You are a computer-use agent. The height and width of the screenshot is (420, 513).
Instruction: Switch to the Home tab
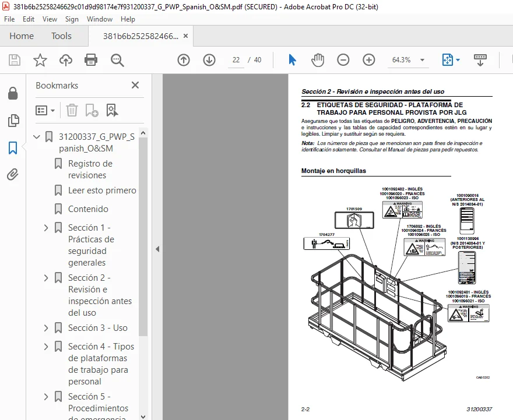tap(22, 36)
